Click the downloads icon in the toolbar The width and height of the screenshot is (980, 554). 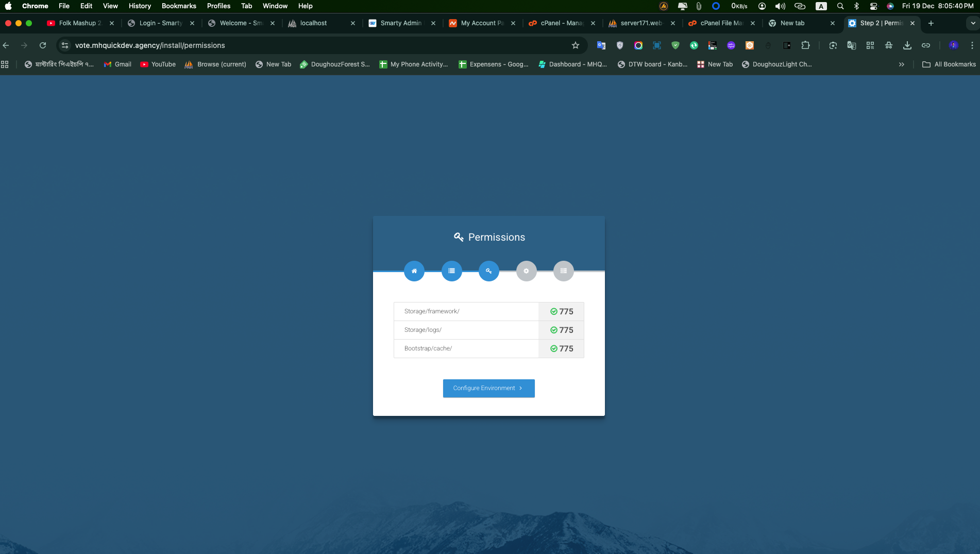907,45
